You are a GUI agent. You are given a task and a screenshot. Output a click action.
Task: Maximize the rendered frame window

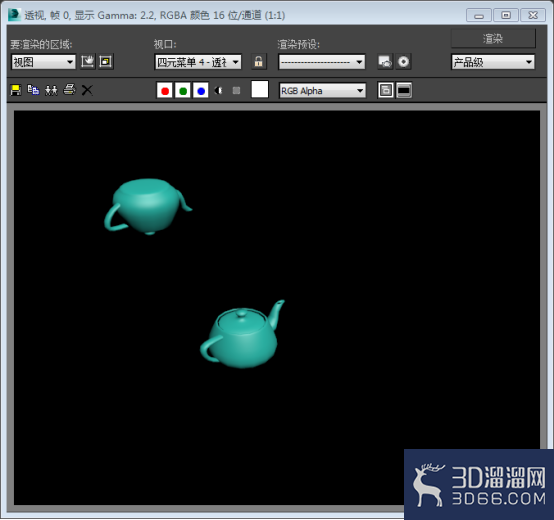coord(506,15)
